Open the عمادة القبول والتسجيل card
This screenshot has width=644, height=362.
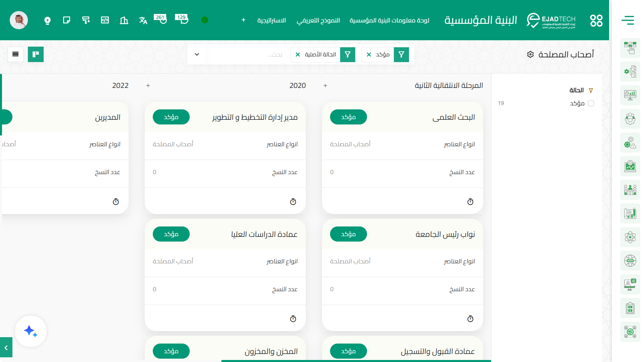pos(438,351)
